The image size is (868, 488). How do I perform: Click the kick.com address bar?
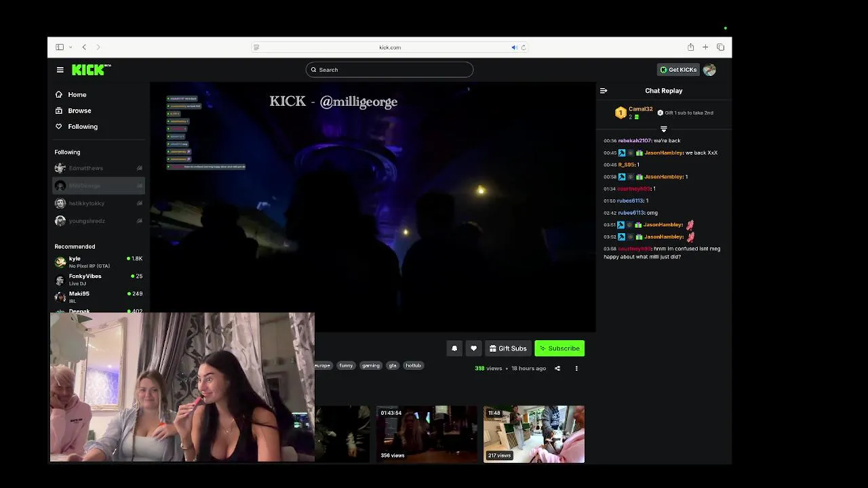pyautogui.click(x=390, y=47)
